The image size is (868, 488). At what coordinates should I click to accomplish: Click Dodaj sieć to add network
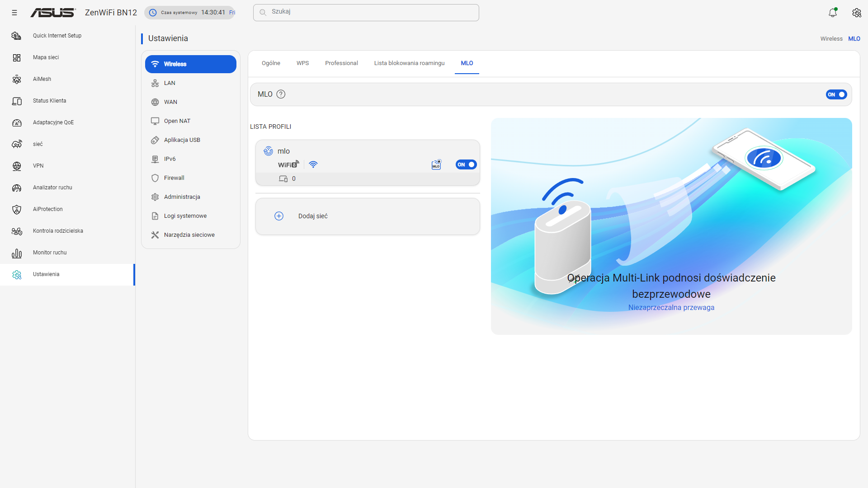[368, 216]
